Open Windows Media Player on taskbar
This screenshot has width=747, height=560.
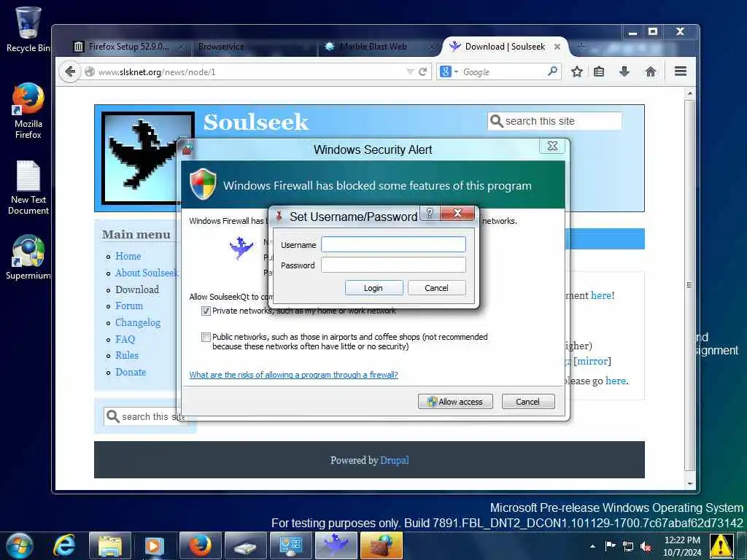(155, 545)
